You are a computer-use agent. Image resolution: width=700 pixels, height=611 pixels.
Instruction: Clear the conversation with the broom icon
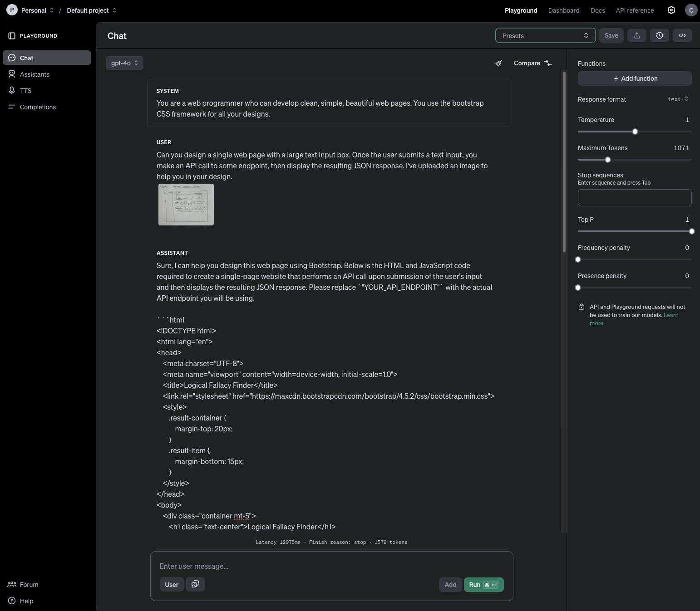(x=498, y=63)
